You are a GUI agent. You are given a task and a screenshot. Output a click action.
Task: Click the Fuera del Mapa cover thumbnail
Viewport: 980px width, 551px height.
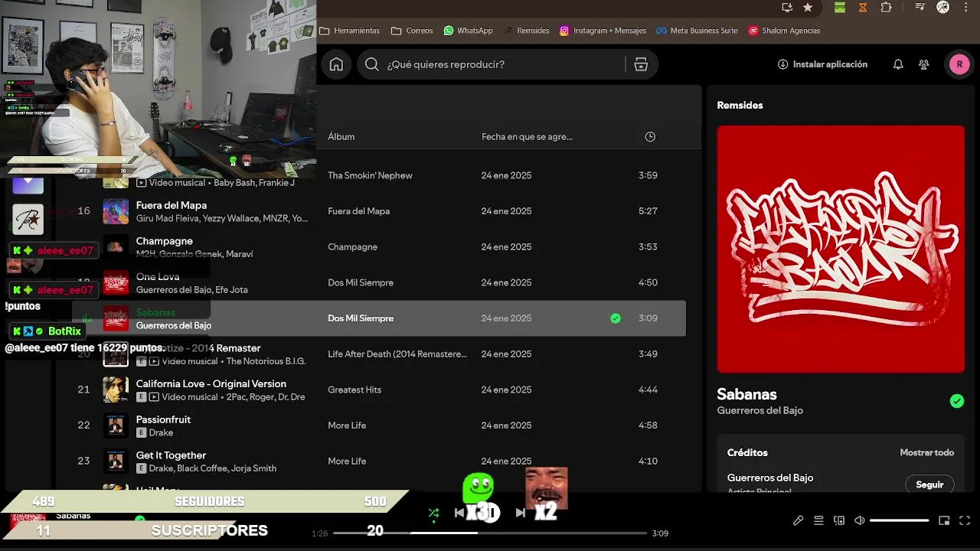click(116, 211)
